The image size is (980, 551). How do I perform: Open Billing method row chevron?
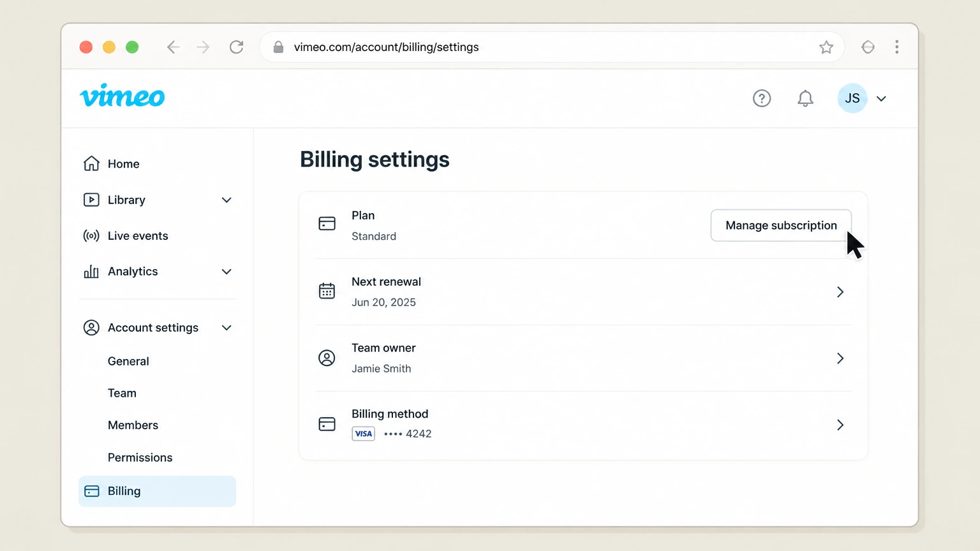(x=840, y=425)
